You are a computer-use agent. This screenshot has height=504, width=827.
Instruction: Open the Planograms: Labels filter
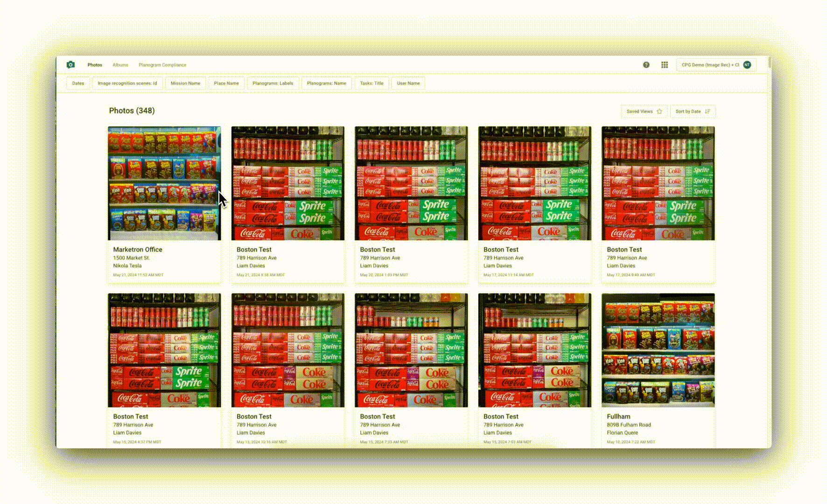[273, 84]
